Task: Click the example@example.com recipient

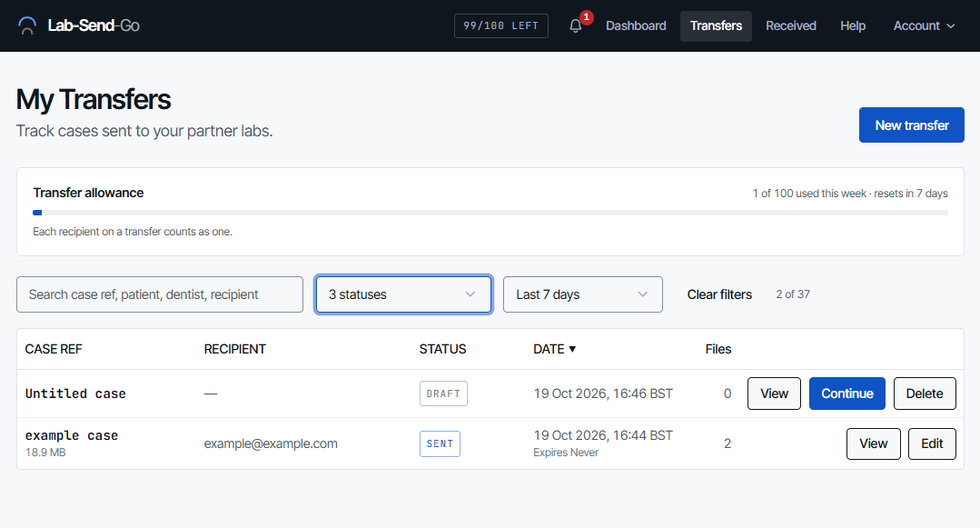Action: pos(271,443)
